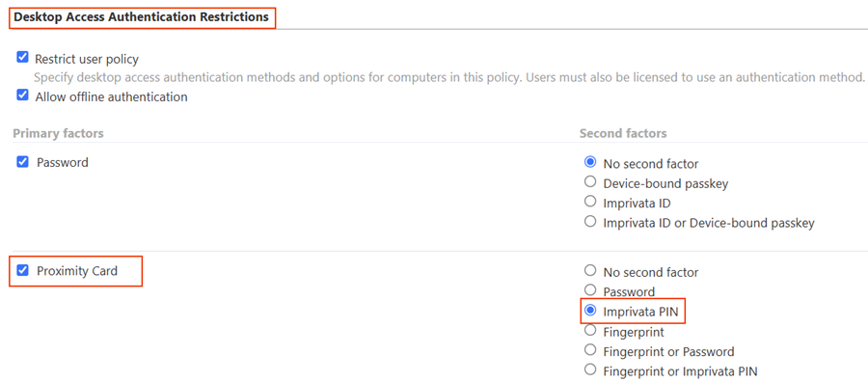This screenshot has height=383, width=868.
Task: Click the policy description text starting with Specify
Action: tap(448, 77)
